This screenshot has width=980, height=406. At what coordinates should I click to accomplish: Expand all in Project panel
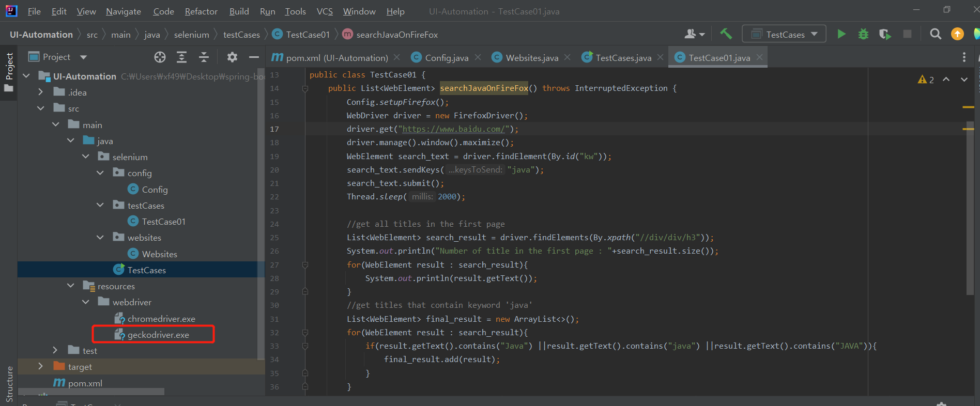(181, 57)
